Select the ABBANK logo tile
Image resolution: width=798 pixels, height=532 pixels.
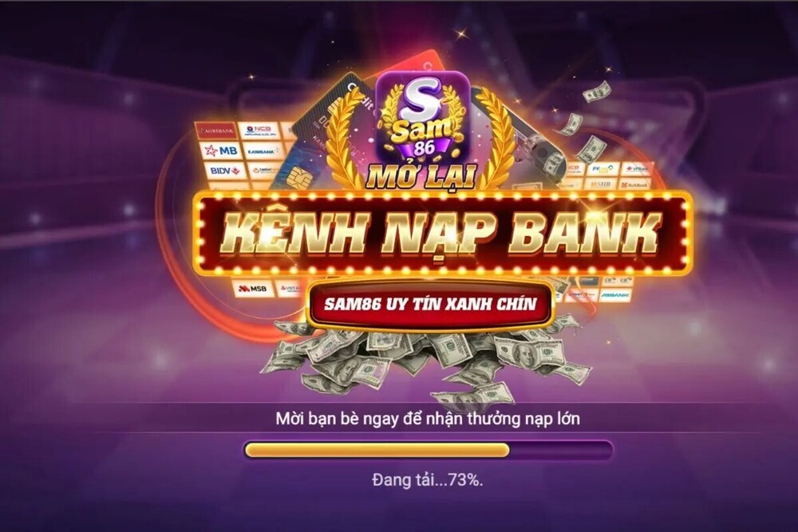pyautogui.click(x=614, y=294)
